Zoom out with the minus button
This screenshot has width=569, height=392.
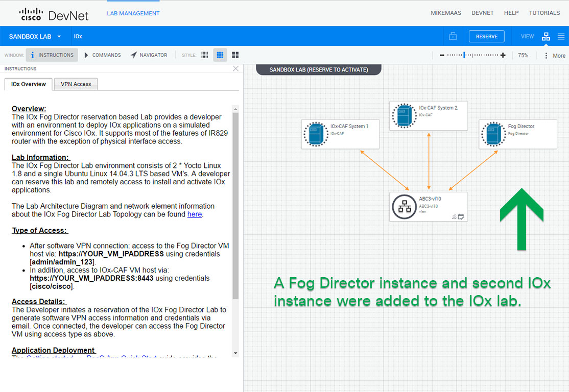coord(442,56)
